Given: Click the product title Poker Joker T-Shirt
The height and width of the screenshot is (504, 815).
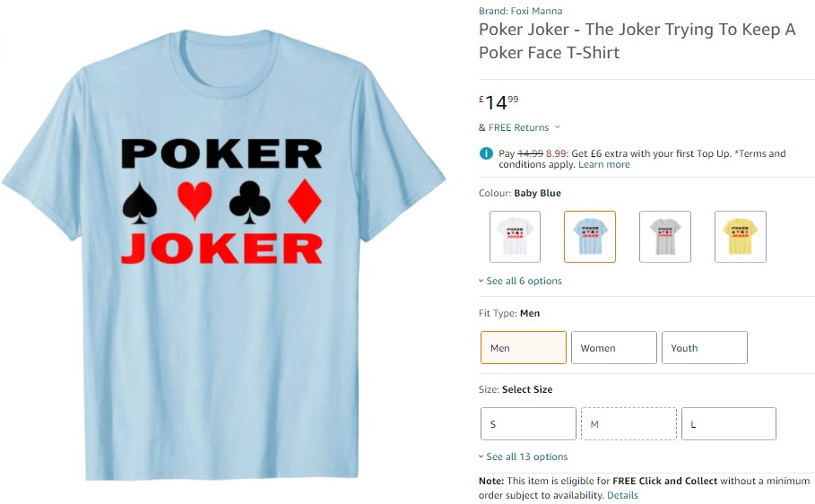Looking at the screenshot, I should (637, 41).
